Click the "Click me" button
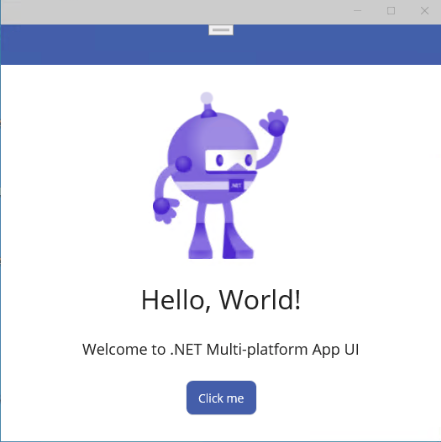 tap(221, 398)
